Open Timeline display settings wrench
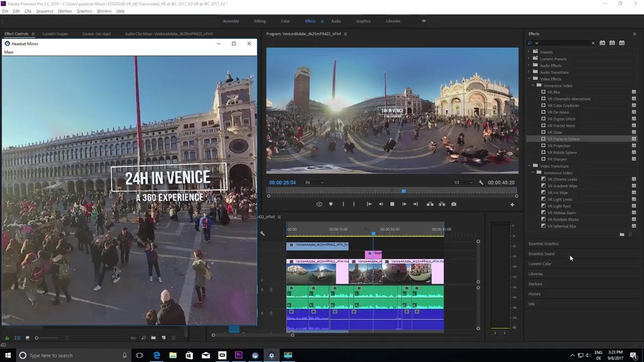Image resolution: width=644 pixels, height=362 pixels. pos(262,233)
